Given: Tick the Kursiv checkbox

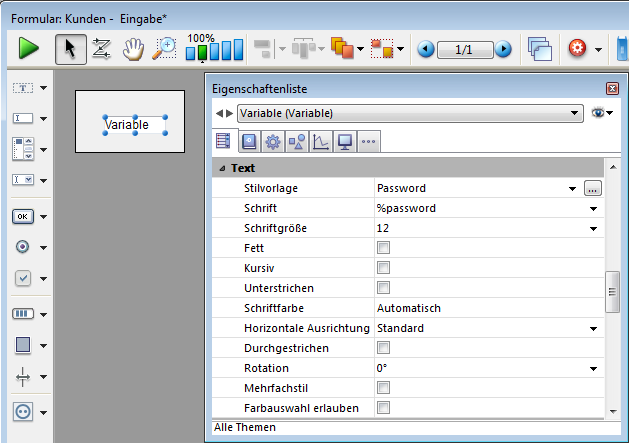Looking at the screenshot, I should (x=382, y=268).
